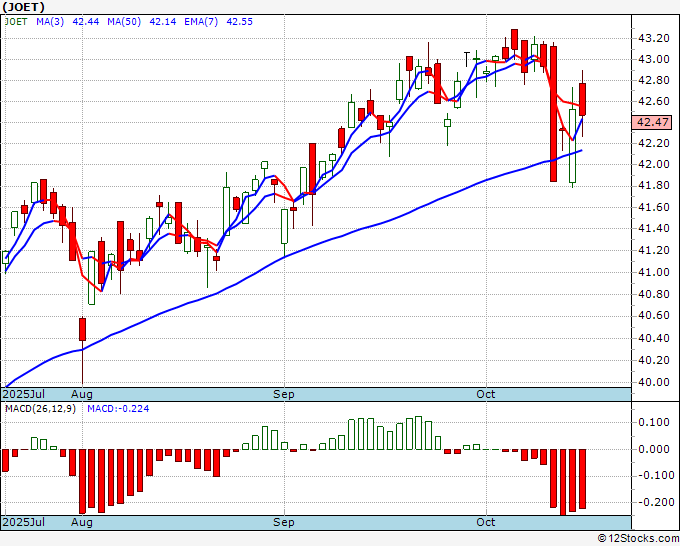Screen dimensions: 680x546
Task: Click the Oct label on price chart axis
Action: (x=485, y=394)
